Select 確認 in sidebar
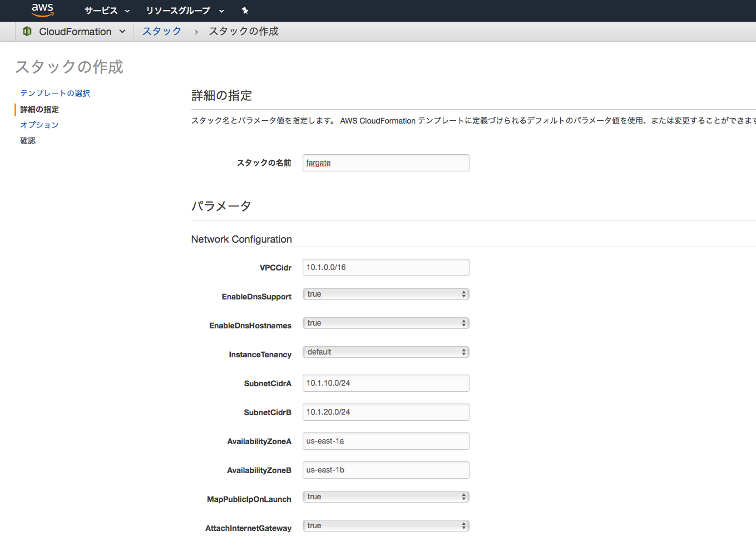756x546 pixels. tap(28, 140)
